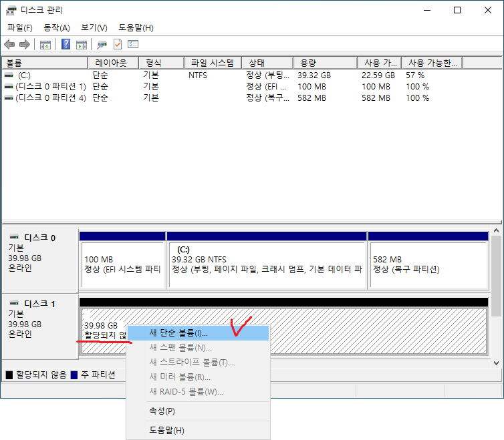Click drive icon of 디스크 0 파티션 4 row
504x440 pixels.
(x=9, y=97)
